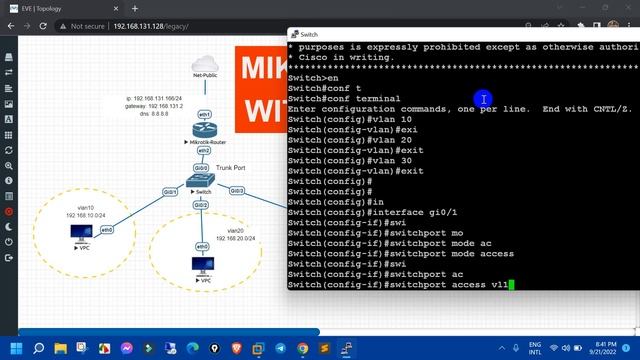
Task: Open the Nodes list in EVE sidebar
Action: pos(9,57)
